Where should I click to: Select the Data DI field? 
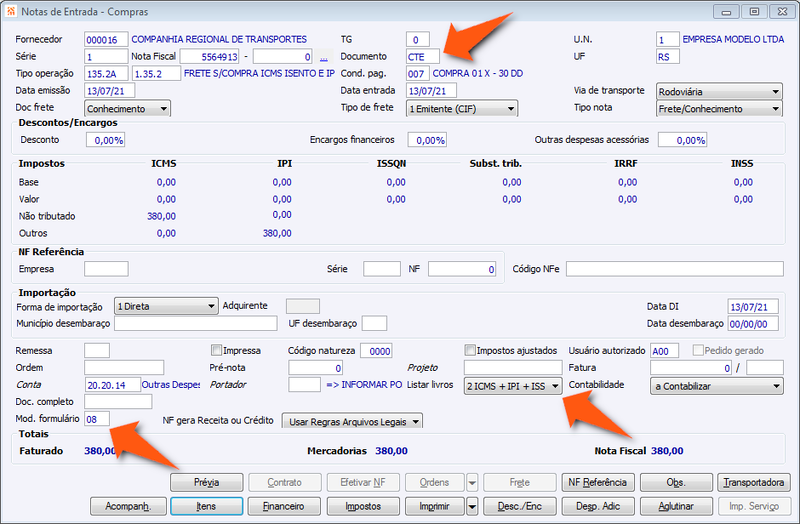point(753,307)
